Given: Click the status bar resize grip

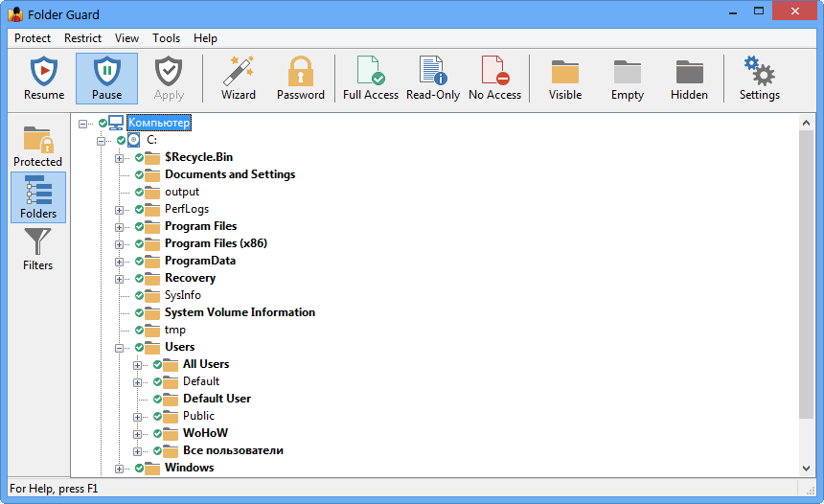Looking at the screenshot, I should pos(810,490).
